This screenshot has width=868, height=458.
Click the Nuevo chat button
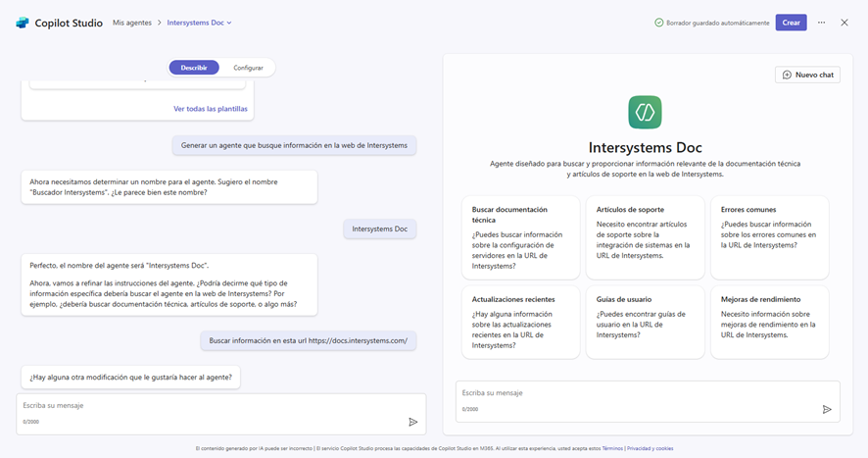807,75
